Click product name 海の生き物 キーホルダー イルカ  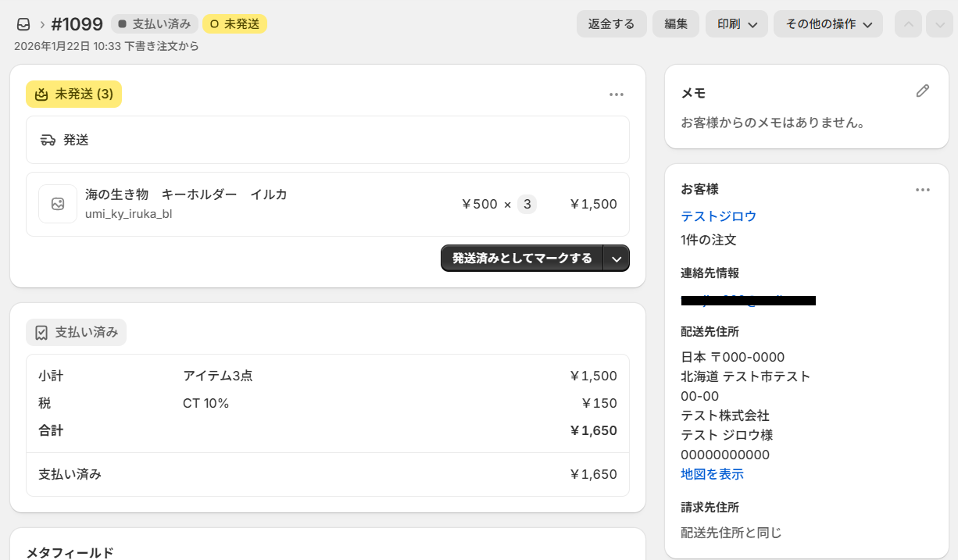point(186,194)
